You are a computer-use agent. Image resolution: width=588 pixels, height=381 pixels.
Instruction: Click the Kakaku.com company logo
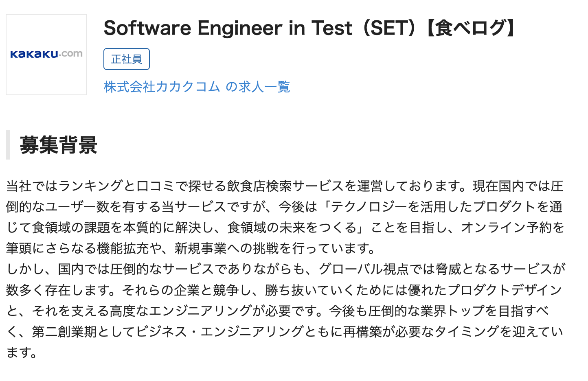[x=46, y=54]
